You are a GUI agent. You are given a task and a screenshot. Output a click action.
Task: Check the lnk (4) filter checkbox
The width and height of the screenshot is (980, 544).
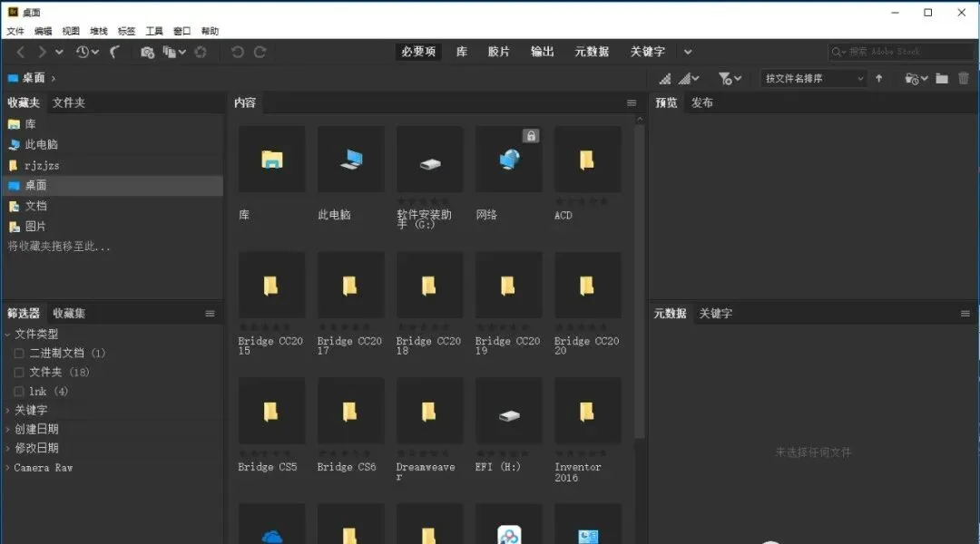tap(19, 392)
